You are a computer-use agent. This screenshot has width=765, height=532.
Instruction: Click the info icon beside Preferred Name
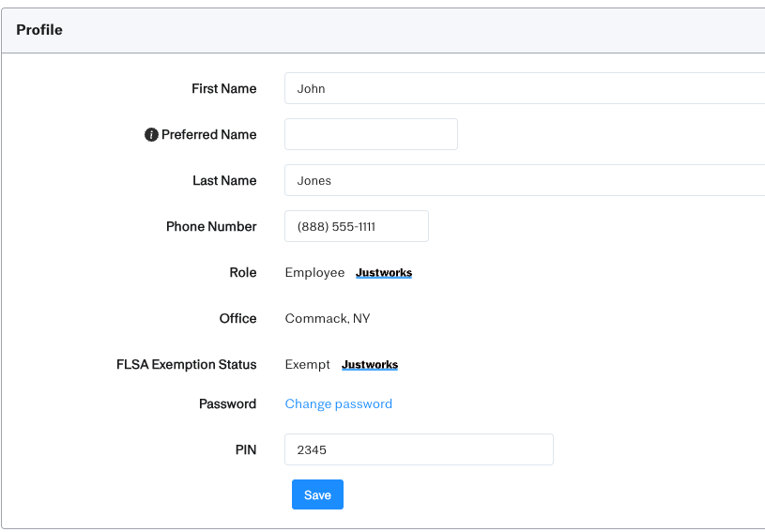tap(151, 135)
